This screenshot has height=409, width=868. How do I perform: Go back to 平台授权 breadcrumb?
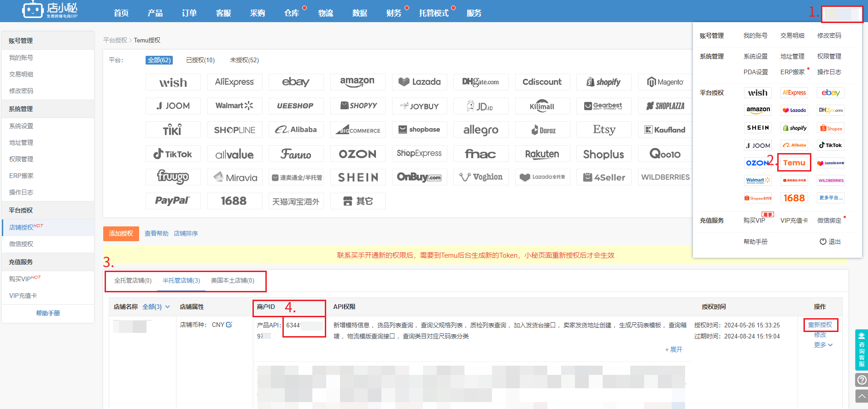[x=115, y=40]
